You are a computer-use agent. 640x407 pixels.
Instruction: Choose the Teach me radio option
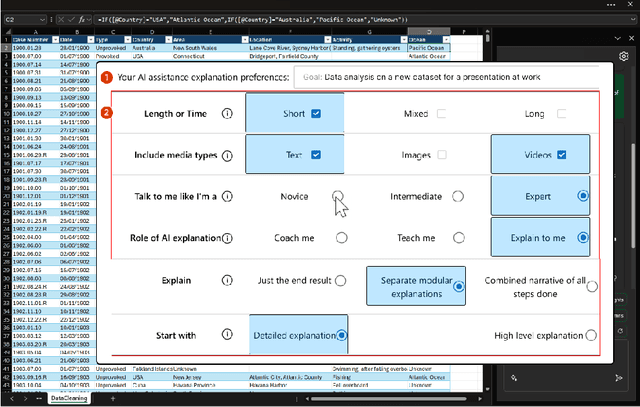[458, 238]
